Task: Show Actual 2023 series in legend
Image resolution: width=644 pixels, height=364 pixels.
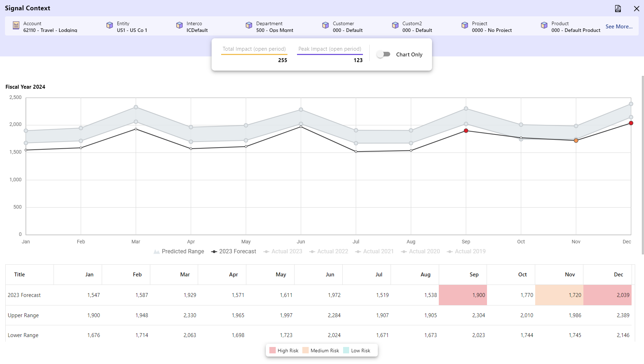Action: pos(283,251)
